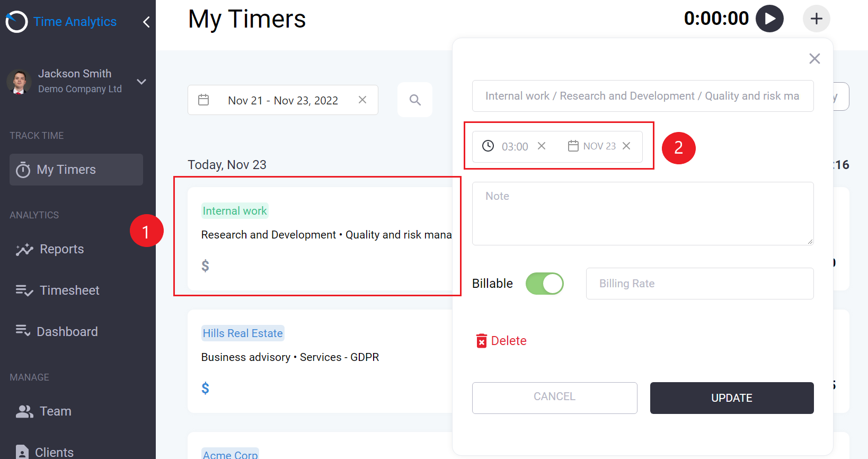Open the date range calendar icon
Viewport: 868px width, 459px height.
pyautogui.click(x=203, y=100)
